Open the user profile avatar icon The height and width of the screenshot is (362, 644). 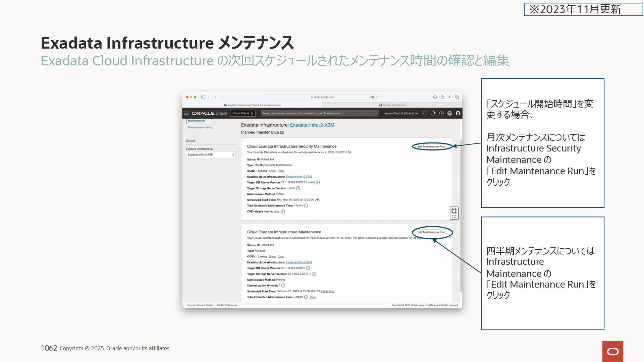[458, 113]
